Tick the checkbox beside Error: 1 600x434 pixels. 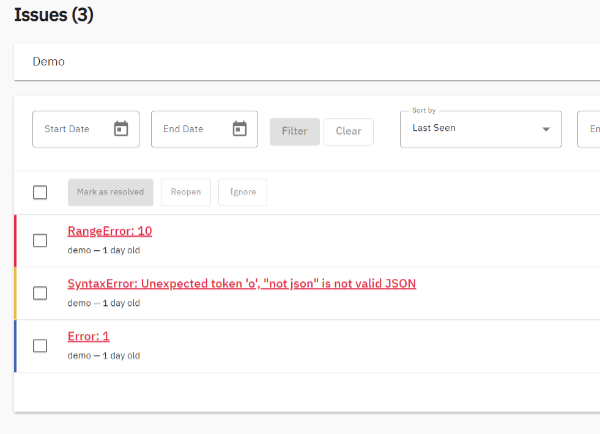click(x=40, y=346)
